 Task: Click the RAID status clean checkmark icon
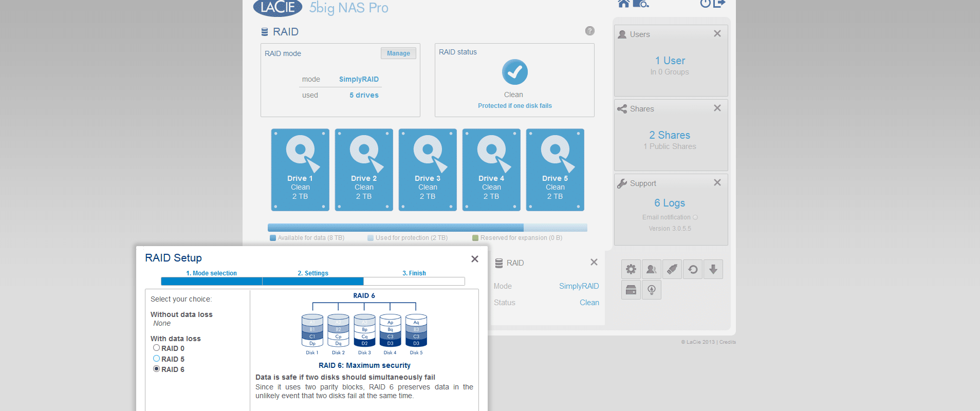pos(514,72)
